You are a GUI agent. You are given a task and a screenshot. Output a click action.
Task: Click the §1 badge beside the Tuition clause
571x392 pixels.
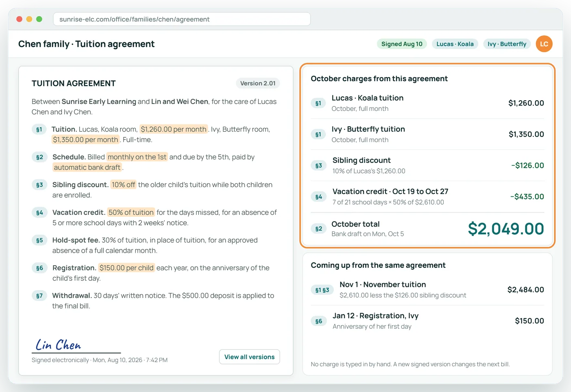(x=39, y=130)
